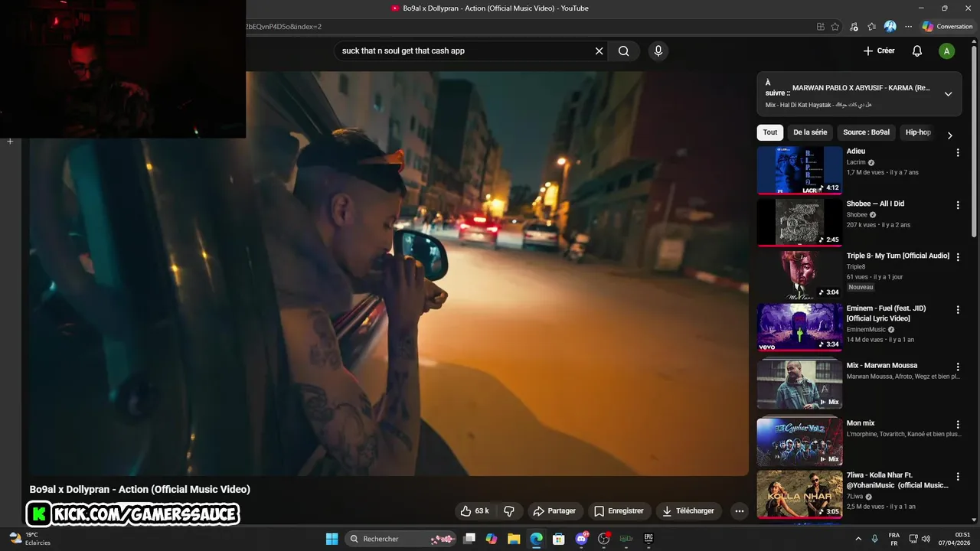Select the 'Tout' filter chip
Image resolution: width=980 pixels, height=551 pixels.
(770, 132)
